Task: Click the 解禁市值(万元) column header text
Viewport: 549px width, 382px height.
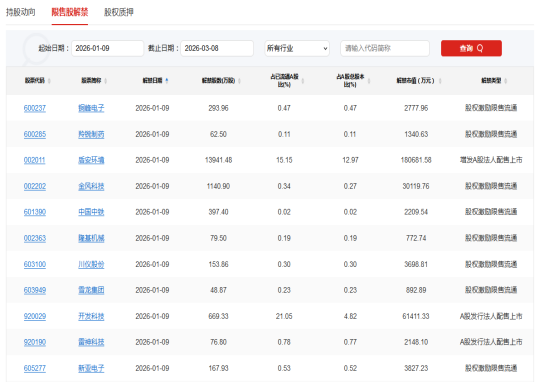Action: tap(415, 81)
